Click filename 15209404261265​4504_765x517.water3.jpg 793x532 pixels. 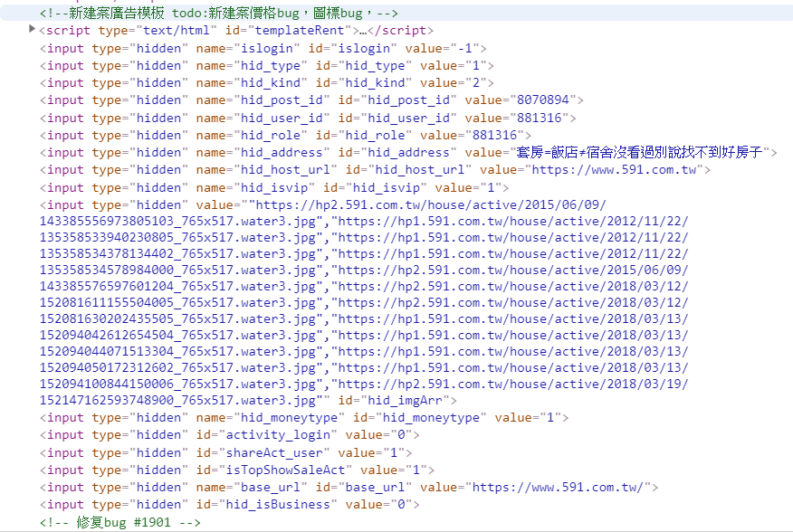(x=177, y=335)
